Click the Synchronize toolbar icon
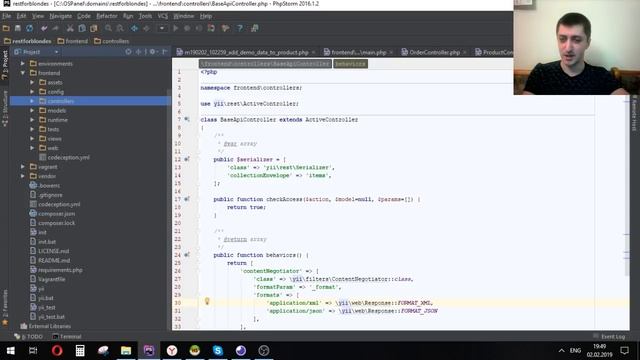The image size is (640, 360). coord(29,28)
